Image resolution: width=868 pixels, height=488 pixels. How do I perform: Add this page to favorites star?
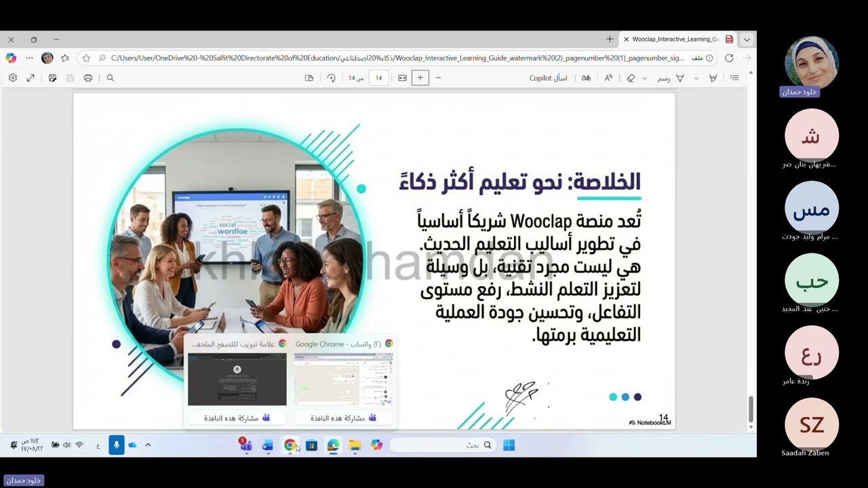coord(86,58)
